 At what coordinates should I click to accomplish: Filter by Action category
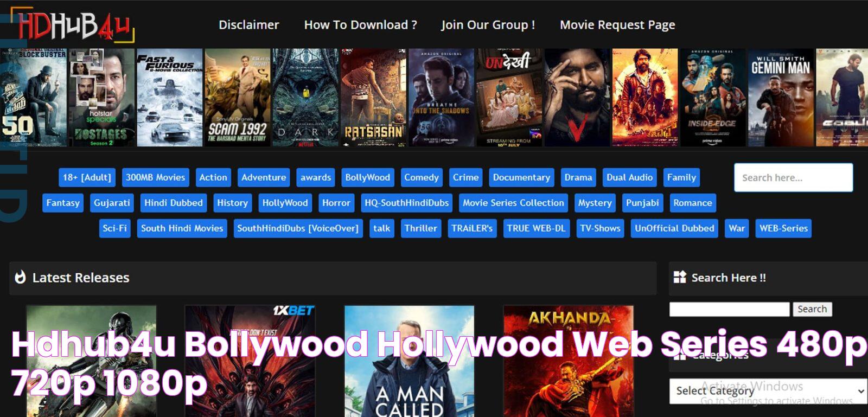tap(213, 177)
